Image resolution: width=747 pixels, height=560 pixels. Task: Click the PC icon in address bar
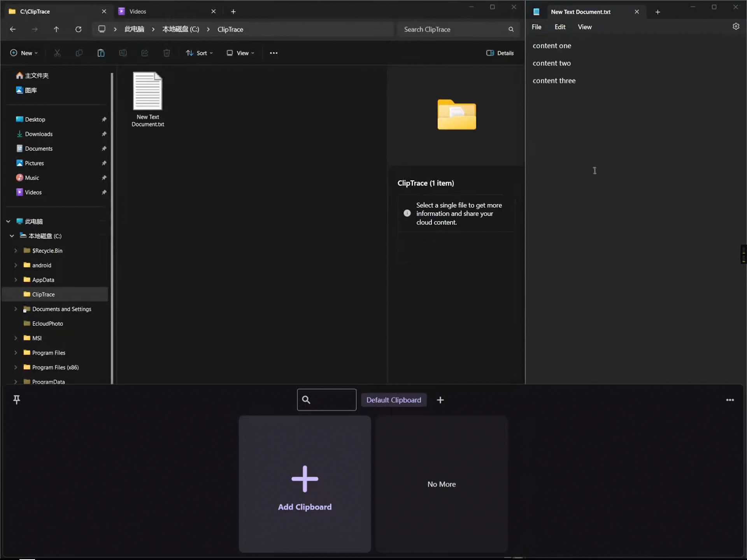pos(102,29)
